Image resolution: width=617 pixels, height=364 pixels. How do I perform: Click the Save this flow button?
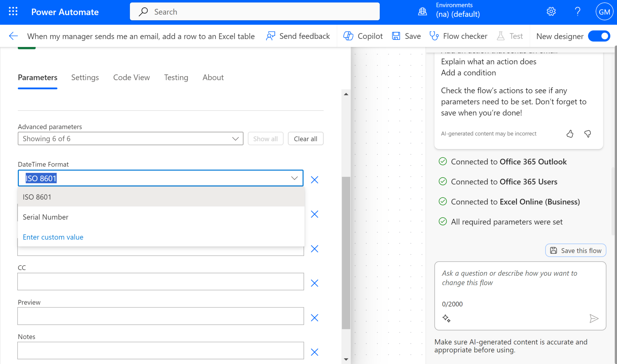tap(575, 250)
